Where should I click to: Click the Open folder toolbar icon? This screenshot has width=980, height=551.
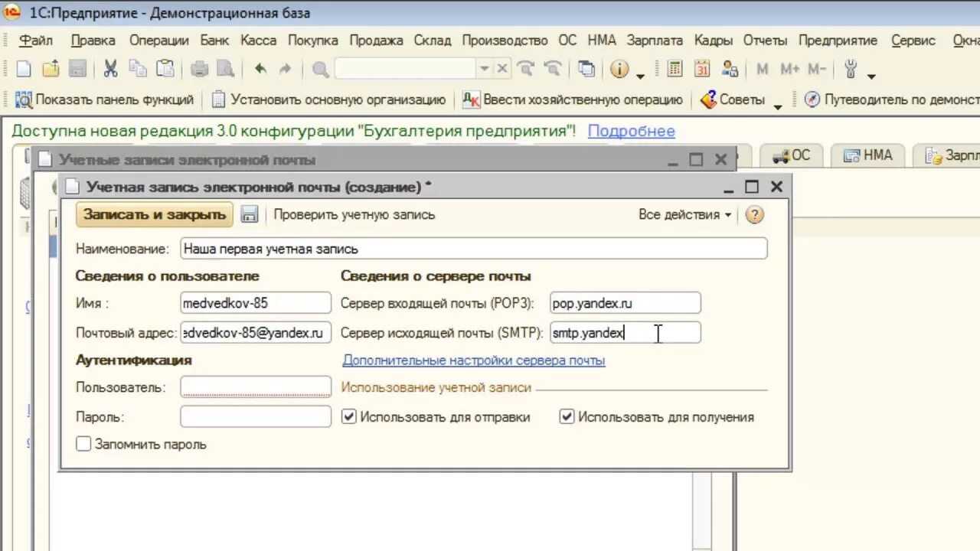(x=51, y=70)
